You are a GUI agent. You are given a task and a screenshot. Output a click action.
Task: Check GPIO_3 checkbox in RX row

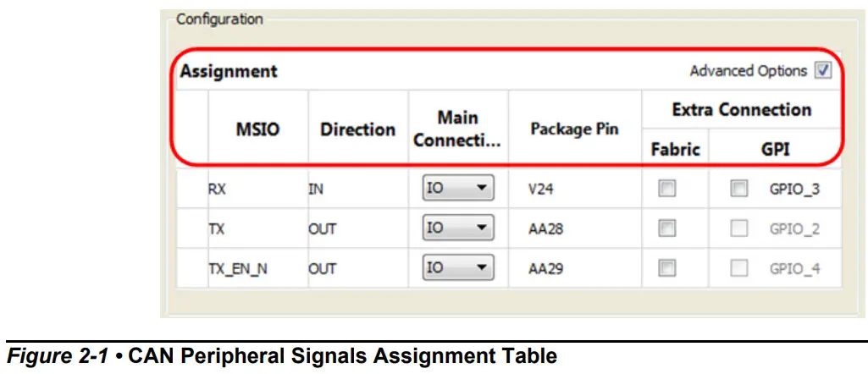(739, 190)
